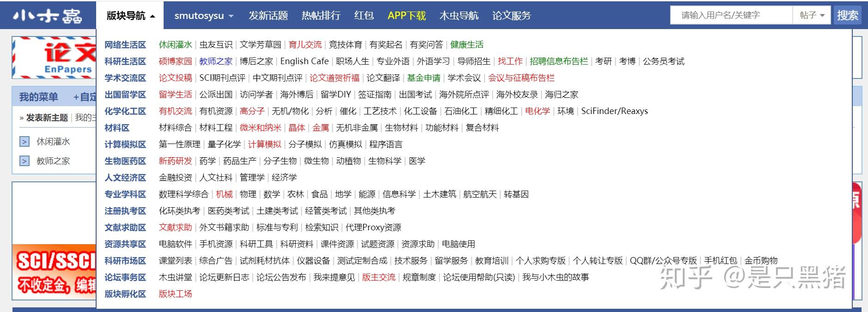Collapse the 版块导航 dropdown menu
868x312 pixels.
pyautogui.click(x=130, y=16)
